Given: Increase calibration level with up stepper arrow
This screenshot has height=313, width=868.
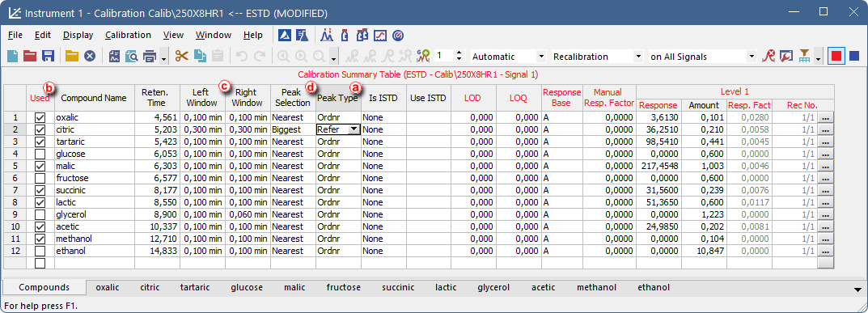Looking at the screenshot, I should (459, 53).
